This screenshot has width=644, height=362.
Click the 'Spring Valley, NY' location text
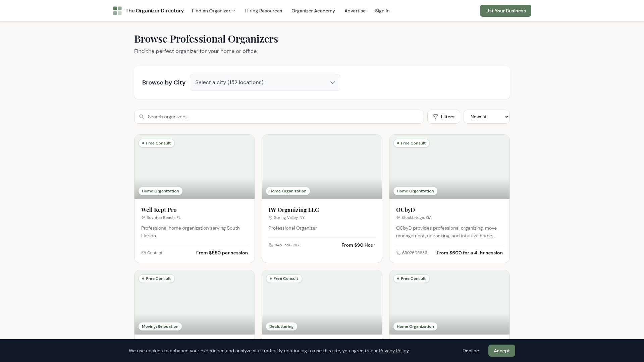(x=289, y=218)
